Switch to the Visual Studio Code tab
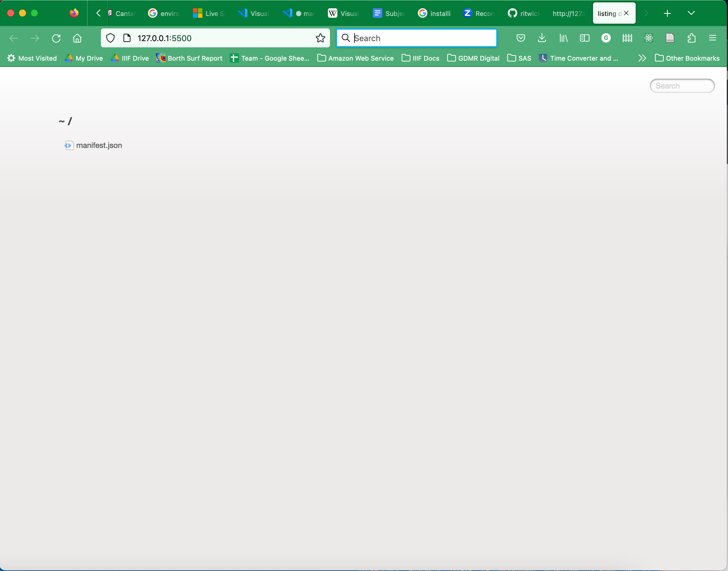 [x=254, y=13]
